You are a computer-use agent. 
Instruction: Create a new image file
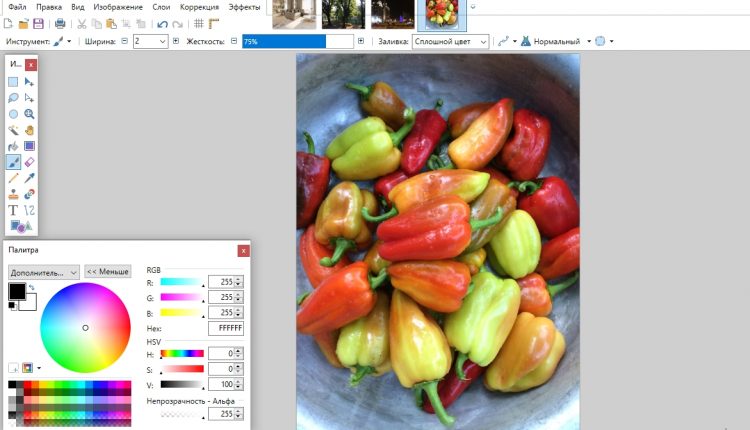(8, 23)
